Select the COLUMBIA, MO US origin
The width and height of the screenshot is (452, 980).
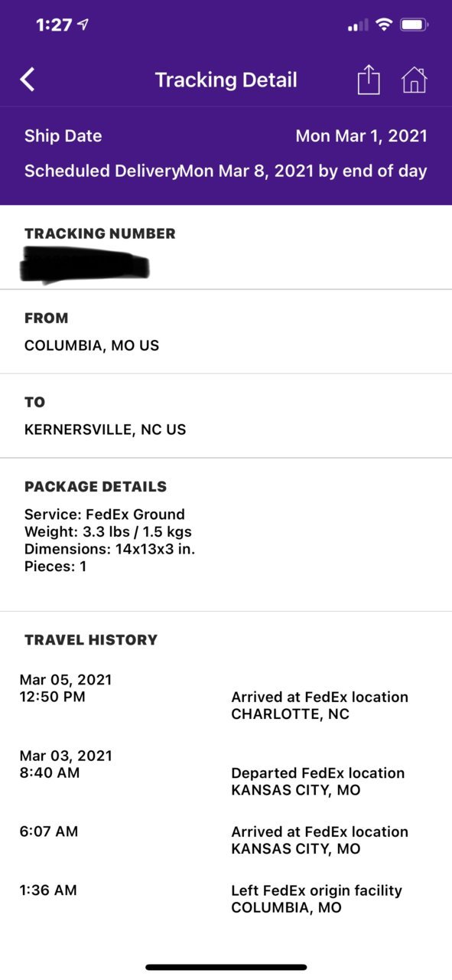click(92, 345)
